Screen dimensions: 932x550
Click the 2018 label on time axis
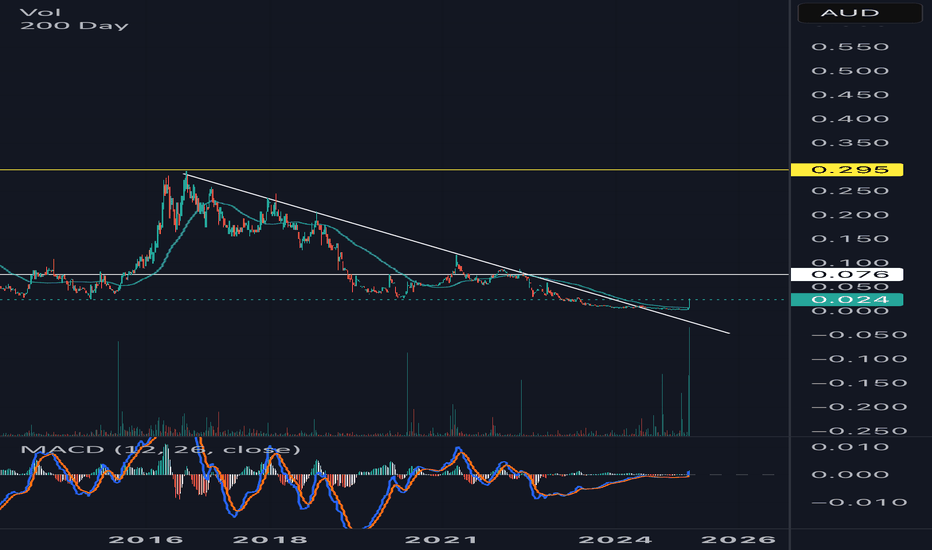tap(270, 540)
